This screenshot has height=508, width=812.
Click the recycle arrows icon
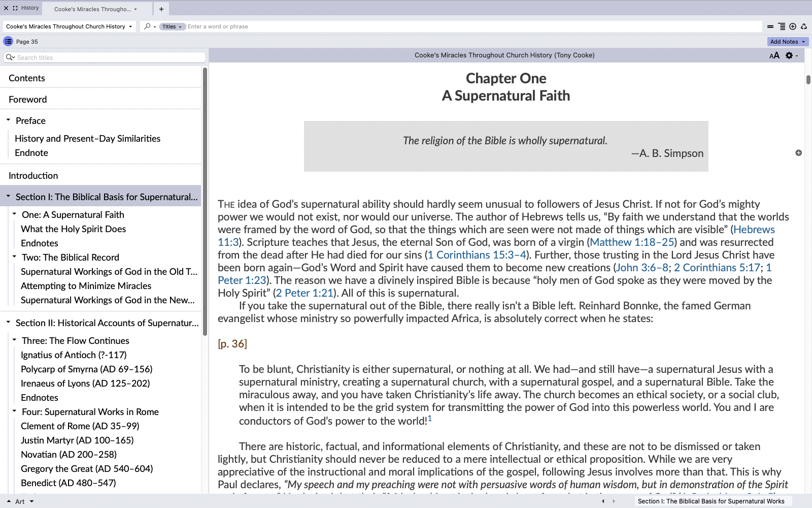804,26
